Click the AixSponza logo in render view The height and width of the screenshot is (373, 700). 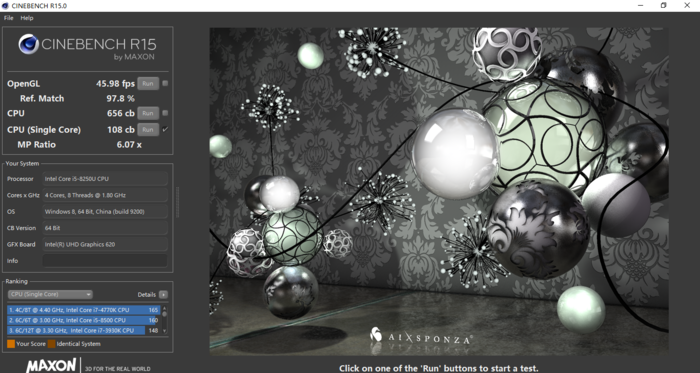[421, 337]
